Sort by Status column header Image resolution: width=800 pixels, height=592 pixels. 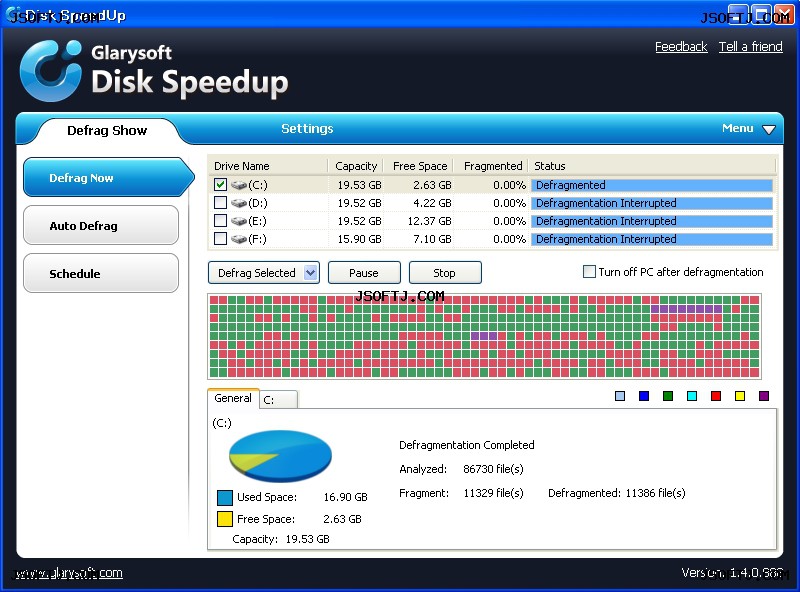[652, 166]
